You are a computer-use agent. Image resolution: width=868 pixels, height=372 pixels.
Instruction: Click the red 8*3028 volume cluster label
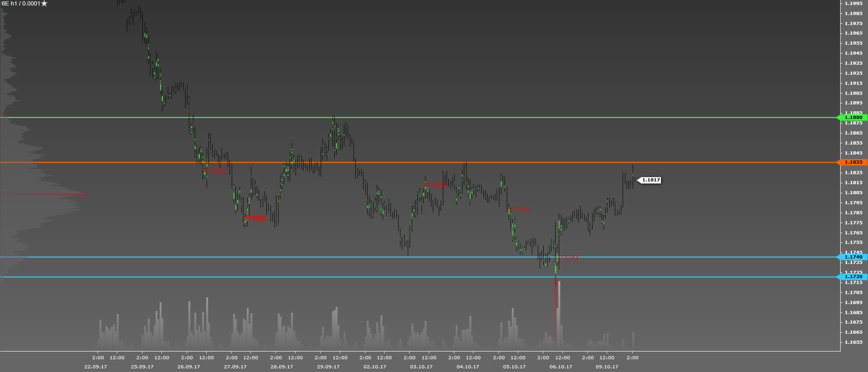tap(436, 185)
